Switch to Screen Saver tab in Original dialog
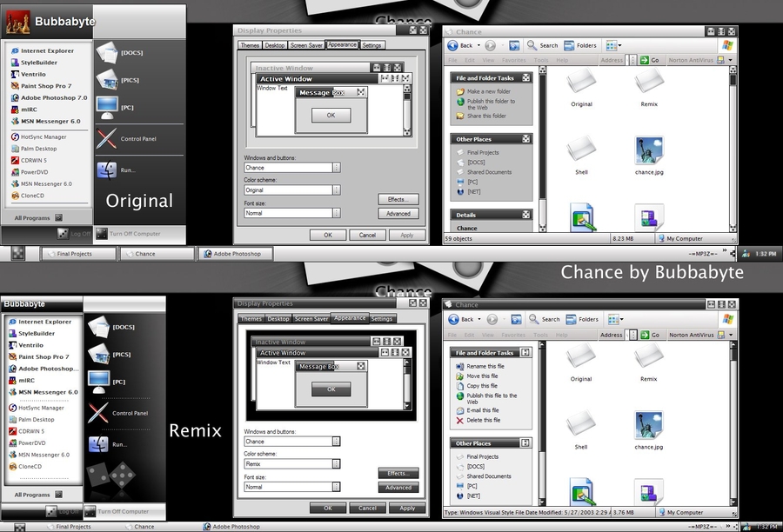This screenshot has height=532, width=783. tap(306, 45)
